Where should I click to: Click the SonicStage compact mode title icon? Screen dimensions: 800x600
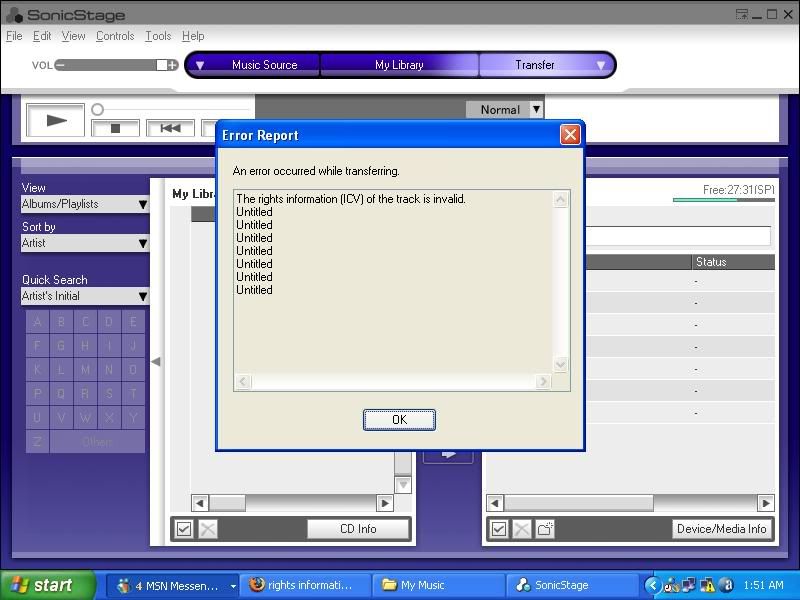pos(742,14)
